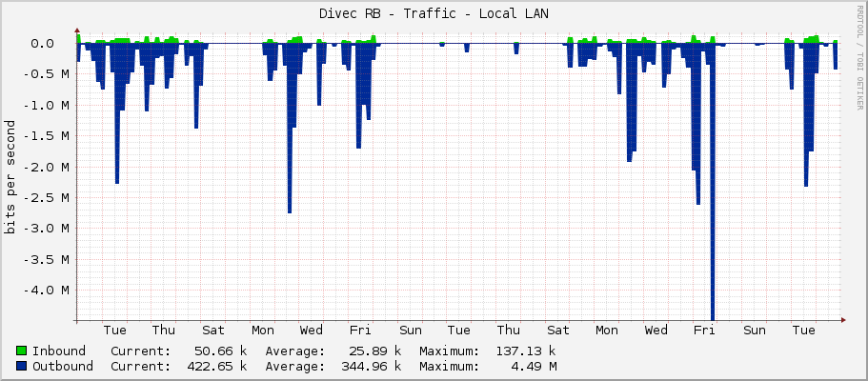The image size is (868, 381).
Task: Click the first 'Wed' x-axis label
Action: point(312,331)
